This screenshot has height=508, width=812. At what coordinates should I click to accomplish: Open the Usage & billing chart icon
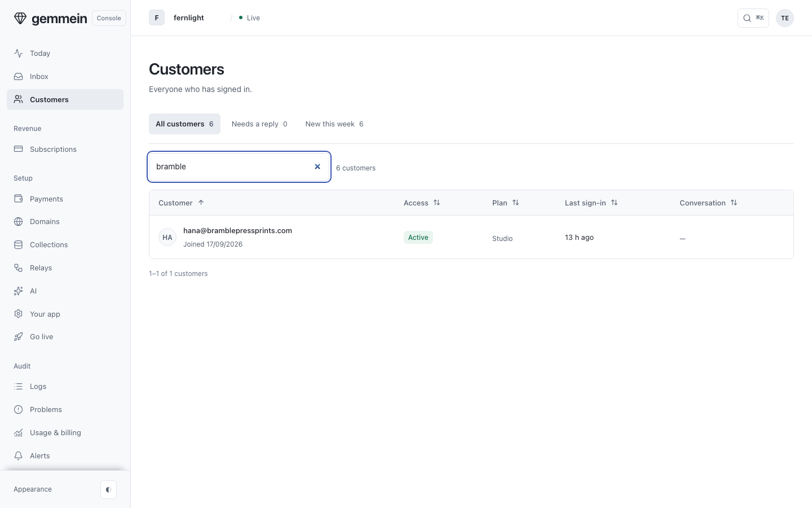[19, 432]
